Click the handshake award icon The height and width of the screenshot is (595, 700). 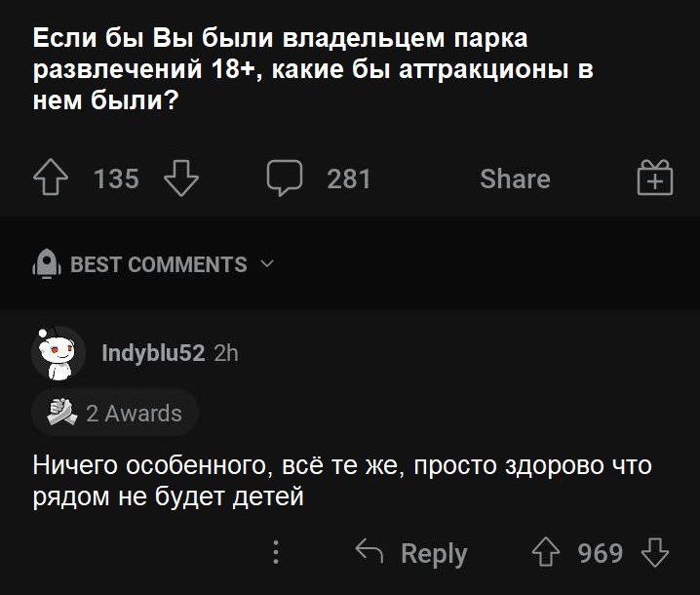pos(61,413)
